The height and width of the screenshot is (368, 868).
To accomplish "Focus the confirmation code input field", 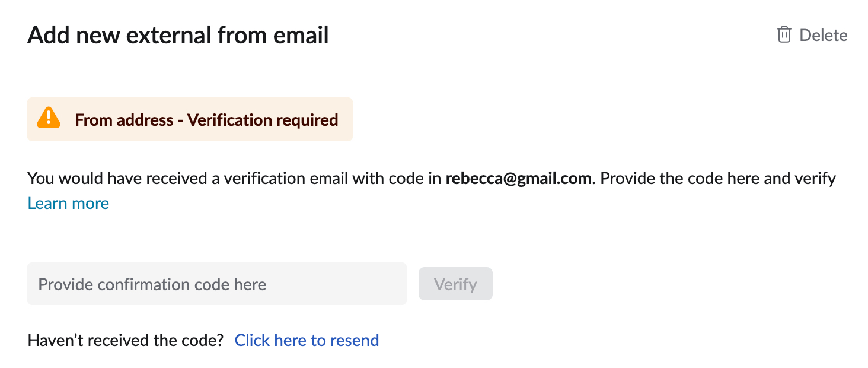I will pos(217,284).
